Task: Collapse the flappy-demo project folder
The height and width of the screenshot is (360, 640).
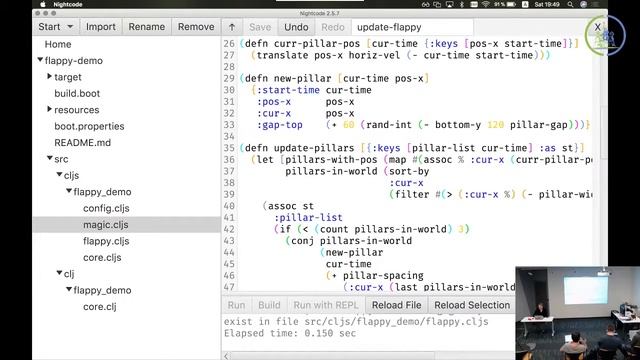Action: click(40, 60)
